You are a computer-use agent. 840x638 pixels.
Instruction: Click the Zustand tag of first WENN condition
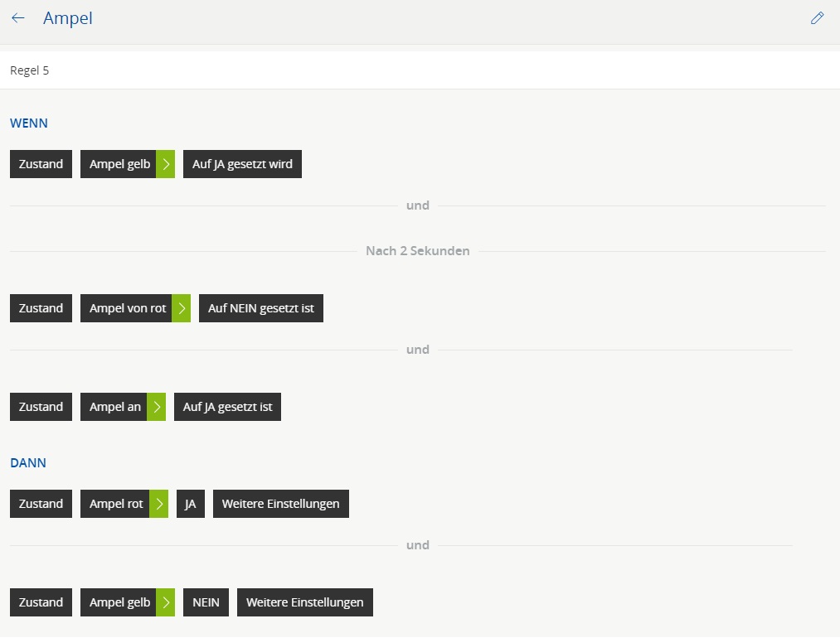tap(41, 164)
